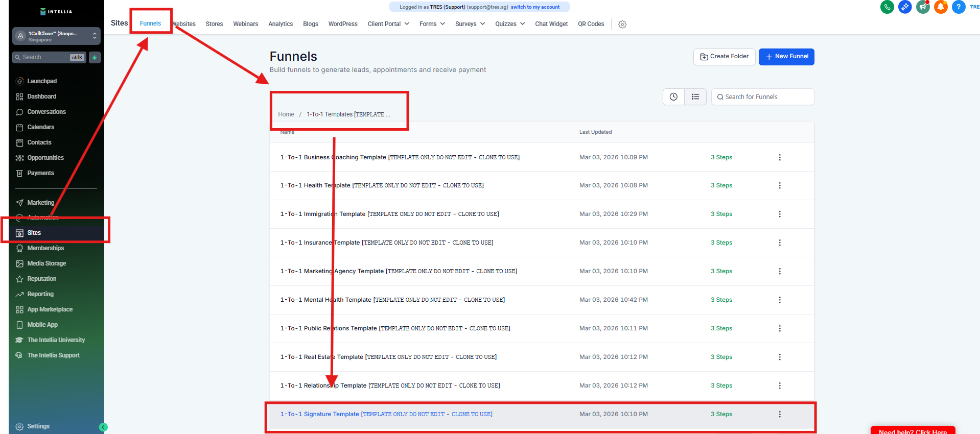Click the lightning quick actions icon beside Search
Screen dimensions: 980x434
tap(95, 57)
